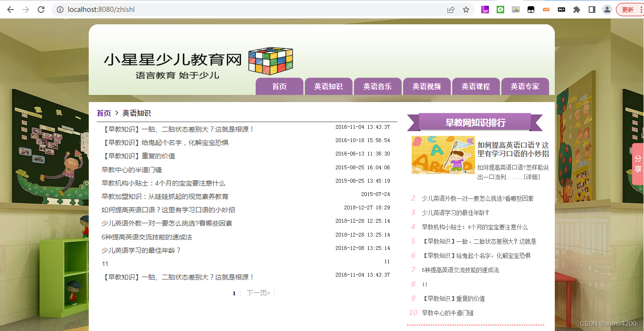Open ranking item 5 一胎、二胎状态差别大
This screenshot has width=644, height=331.
coord(479,241)
